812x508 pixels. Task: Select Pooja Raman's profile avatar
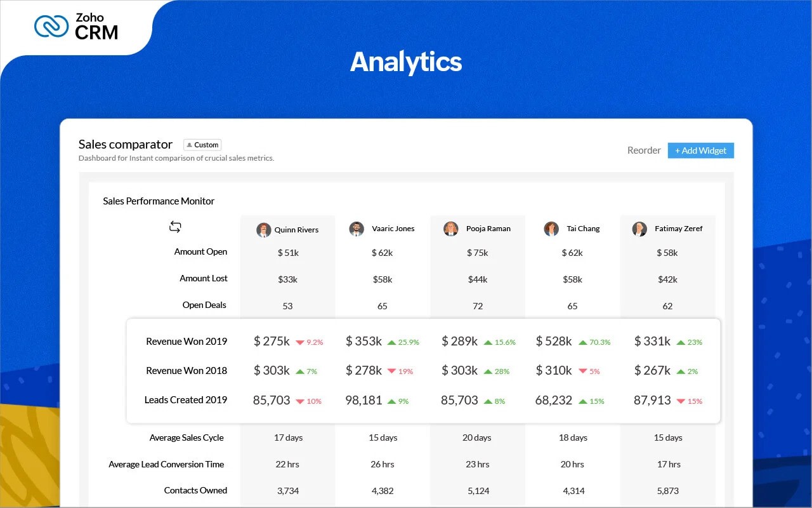451,229
